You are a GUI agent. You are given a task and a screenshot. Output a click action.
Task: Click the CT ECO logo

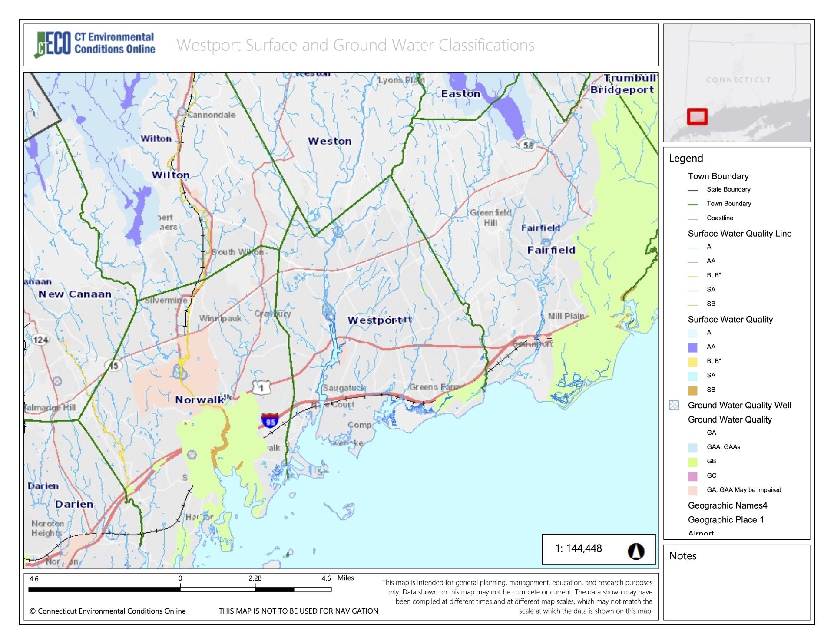(95, 44)
